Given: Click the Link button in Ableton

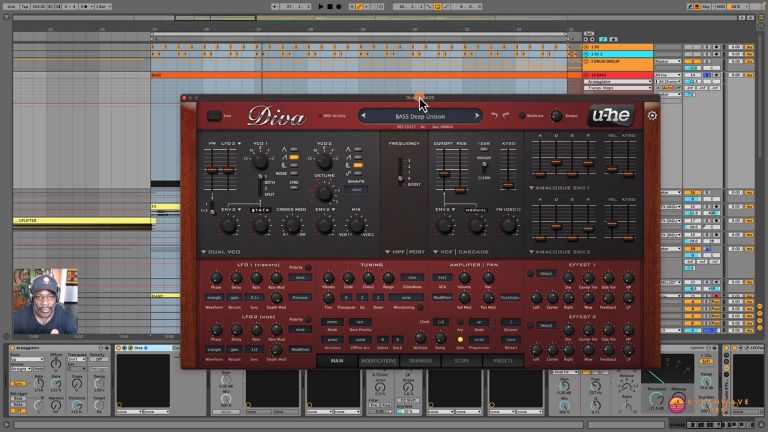Looking at the screenshot, I should 10,6.
